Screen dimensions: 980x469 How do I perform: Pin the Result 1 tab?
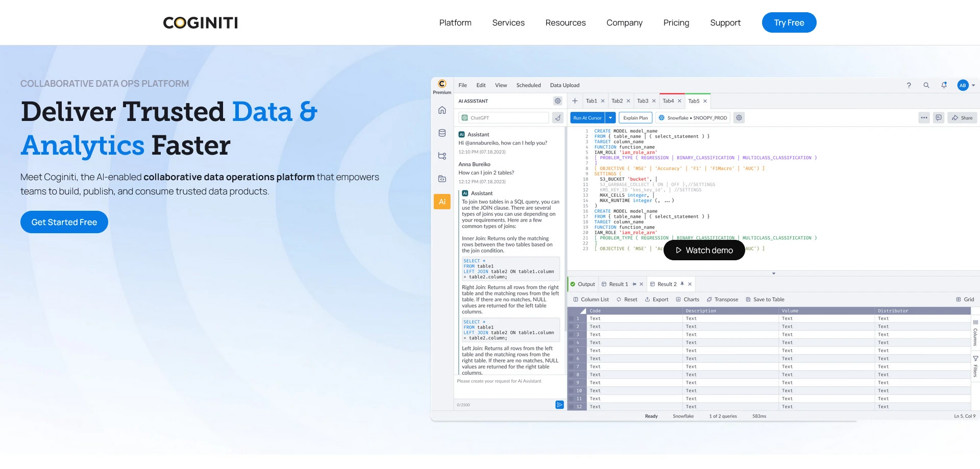click(634, 284)
